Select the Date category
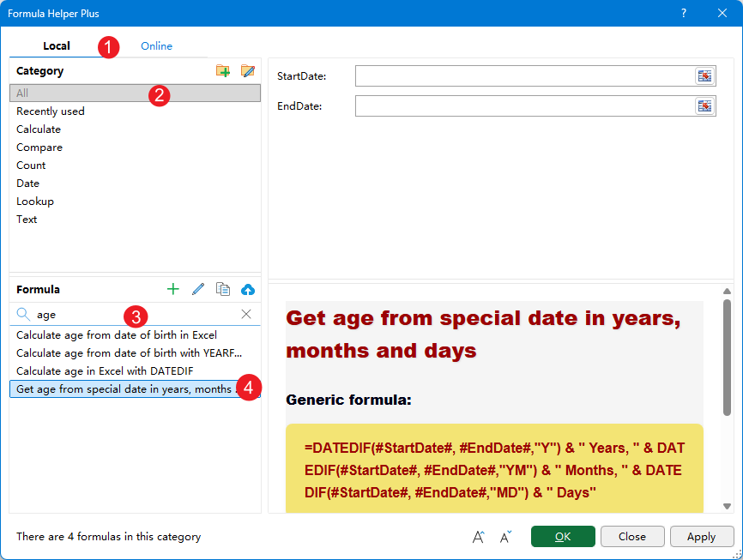The image size is (743, 560). point(135,184)
